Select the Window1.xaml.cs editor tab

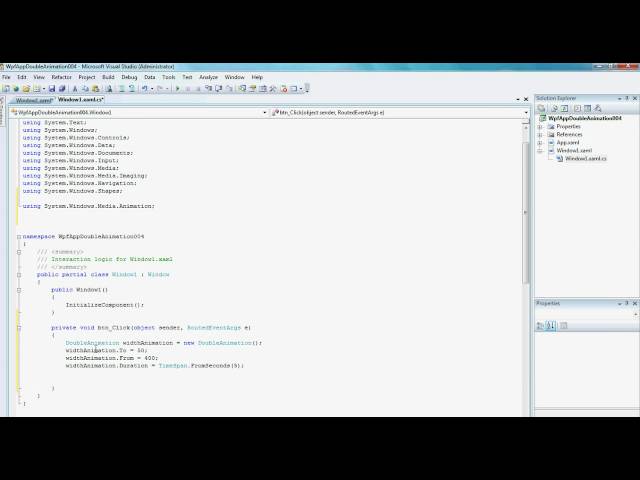81,100
